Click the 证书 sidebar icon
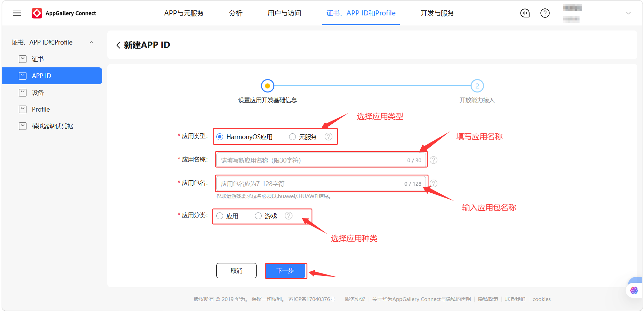The height and width of the screenshot is (312, 644). (x=22, y=59)
